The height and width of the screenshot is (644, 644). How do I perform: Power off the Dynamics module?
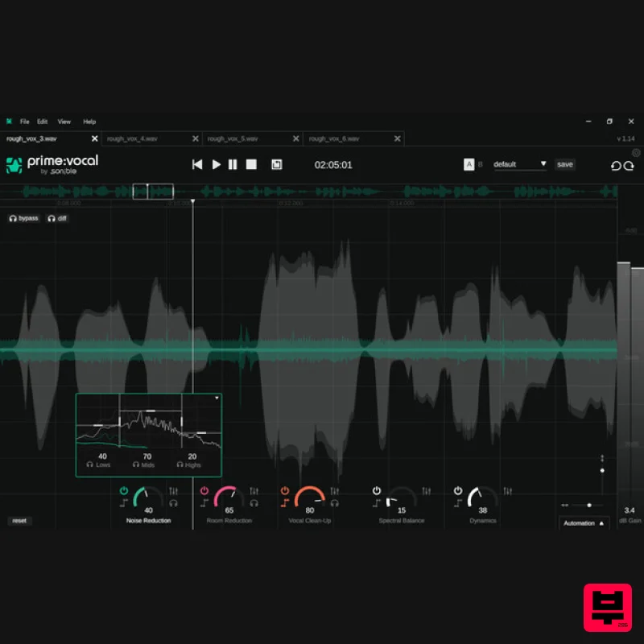tap(457, 489)
